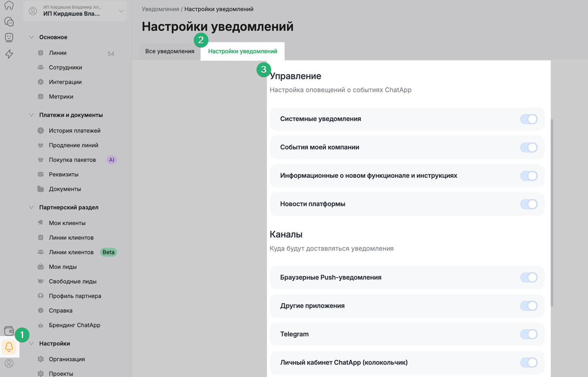Collapse the Основное section

tap(31, 37)
